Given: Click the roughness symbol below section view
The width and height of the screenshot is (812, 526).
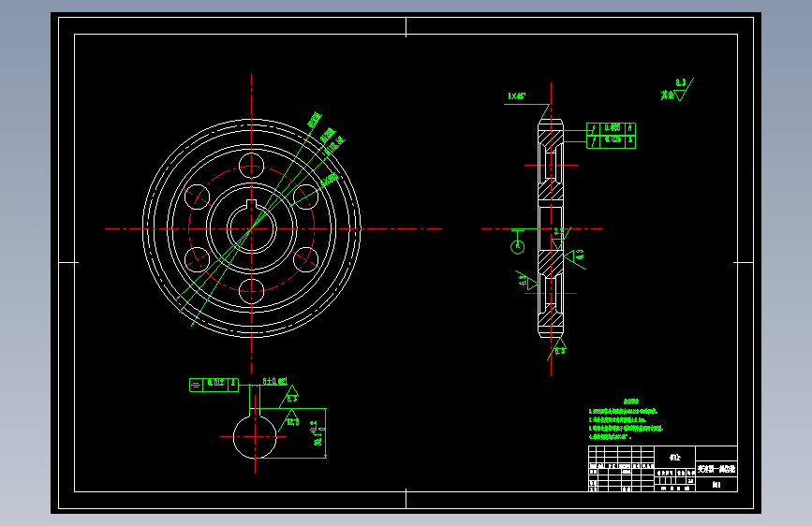Looking at the screenshot, I should [558, 348].
